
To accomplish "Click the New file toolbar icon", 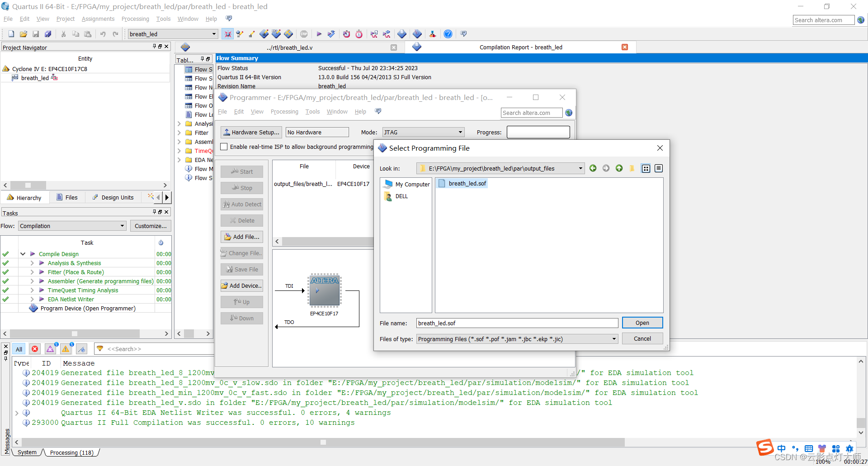I will pyautogui.click(x=11, y=34).
